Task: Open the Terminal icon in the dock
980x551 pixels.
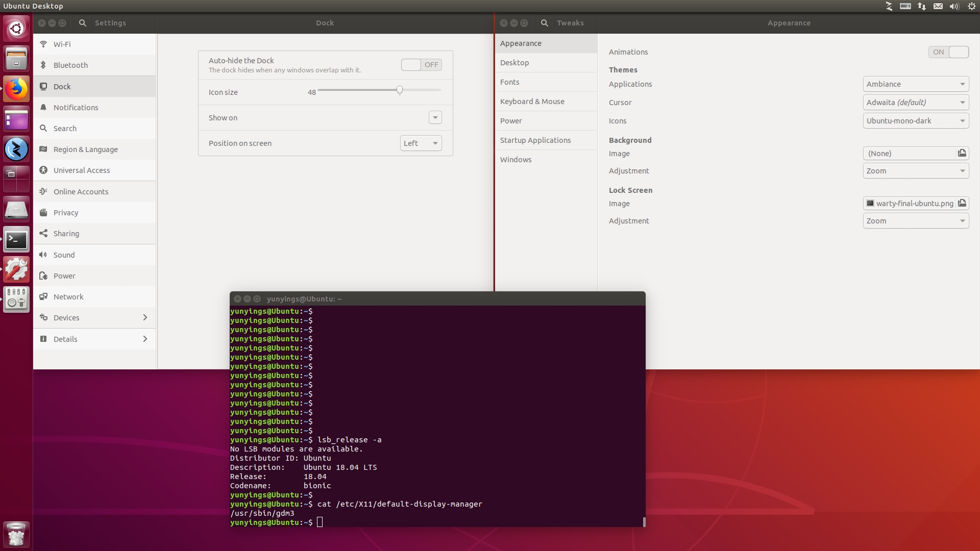Action: [16, 239]
